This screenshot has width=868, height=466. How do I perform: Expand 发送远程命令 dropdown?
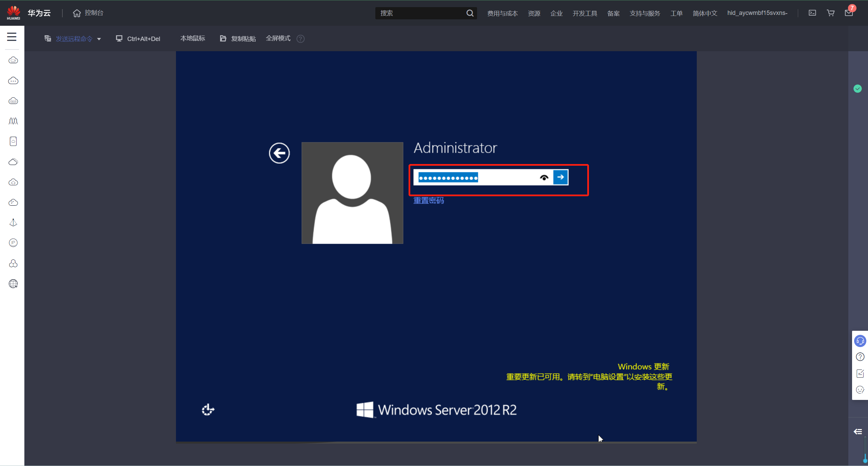click(x=73, y=39)
